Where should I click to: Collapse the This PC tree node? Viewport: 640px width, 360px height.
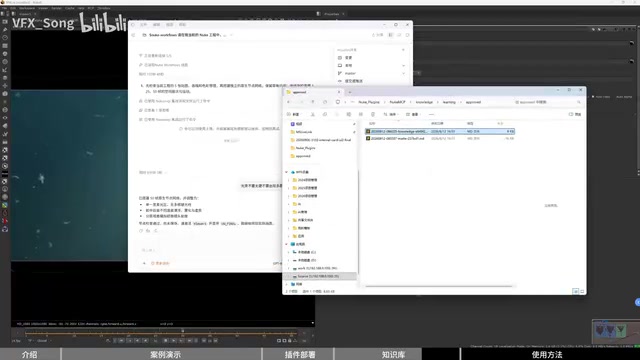(x=287, y=244)
